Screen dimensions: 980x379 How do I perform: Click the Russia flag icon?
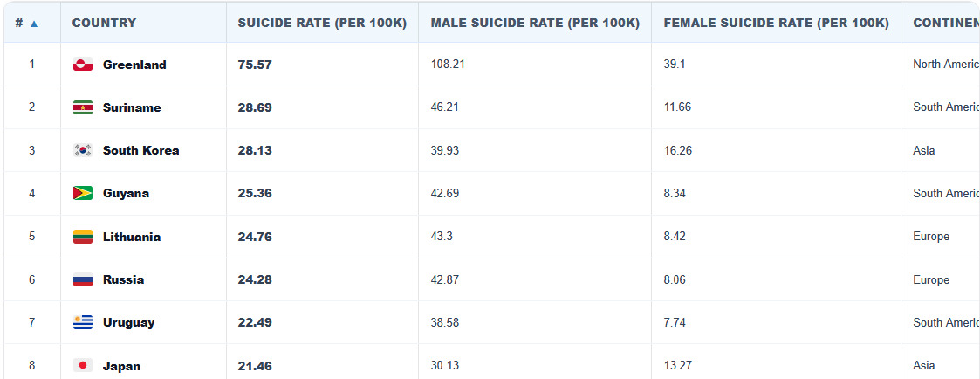click(x=83, y=279)
